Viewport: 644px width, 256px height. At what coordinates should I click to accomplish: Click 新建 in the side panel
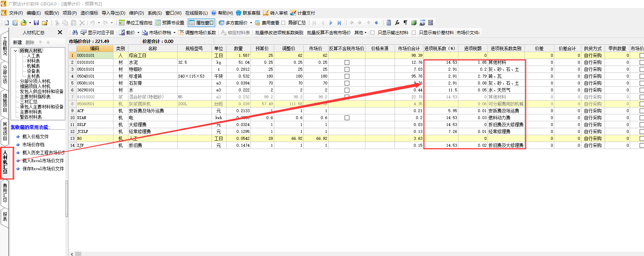(18, 42)
